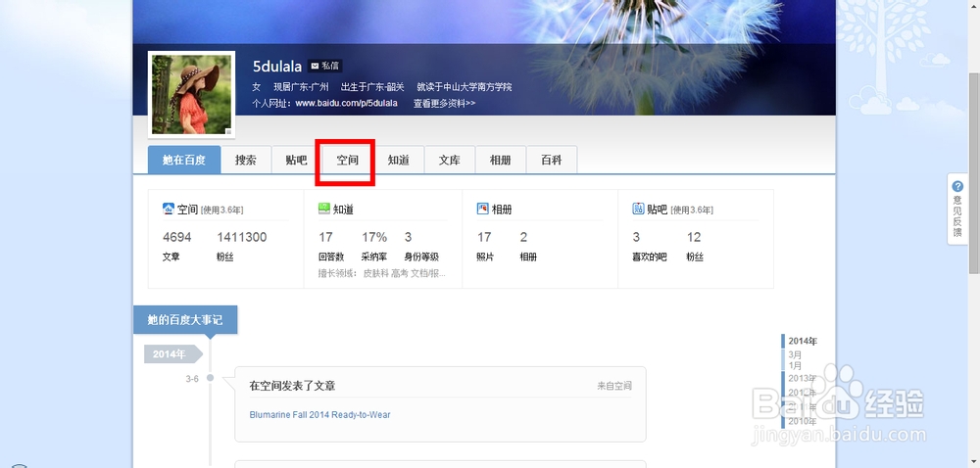Click the 擅长领域 skin-care text line
This screenshot has width=980, height=468.
pos(382,273)
